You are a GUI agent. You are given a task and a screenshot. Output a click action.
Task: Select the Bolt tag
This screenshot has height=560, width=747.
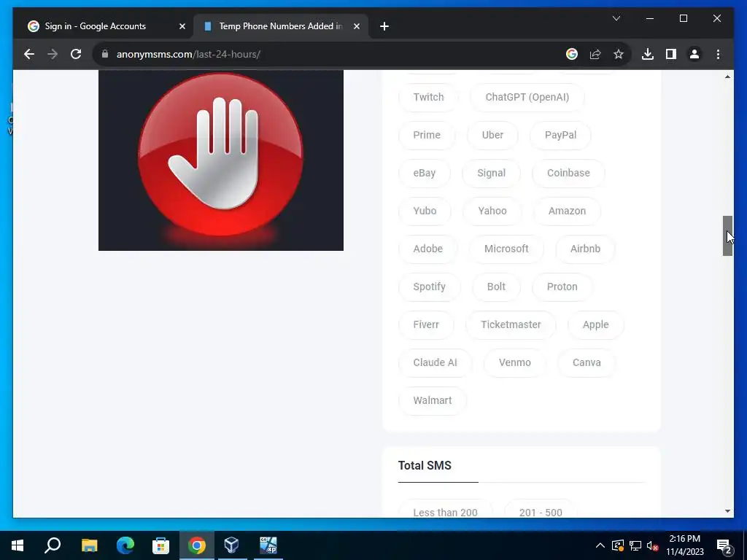[x=496, y=287]
